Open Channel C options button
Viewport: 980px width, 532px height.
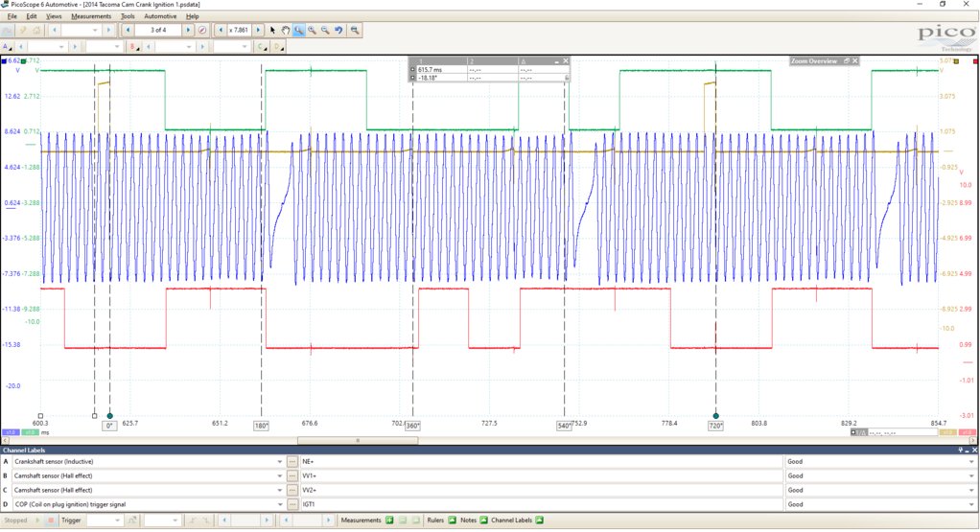pos(263,47)
